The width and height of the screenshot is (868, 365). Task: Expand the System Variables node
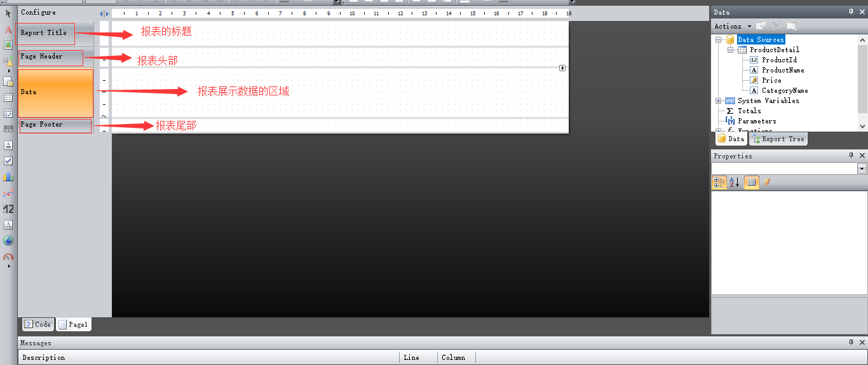[719, 100]
